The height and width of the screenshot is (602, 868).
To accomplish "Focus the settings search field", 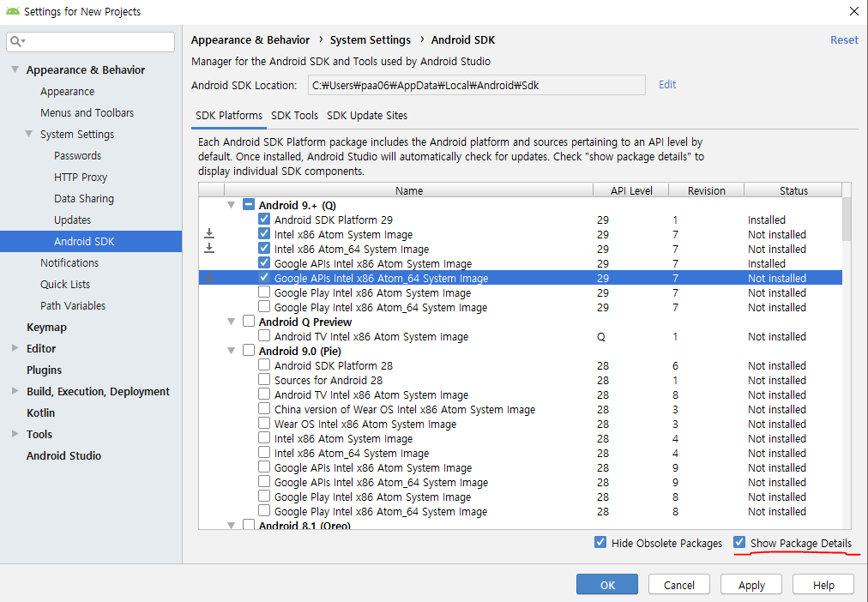I will (91, 42).
